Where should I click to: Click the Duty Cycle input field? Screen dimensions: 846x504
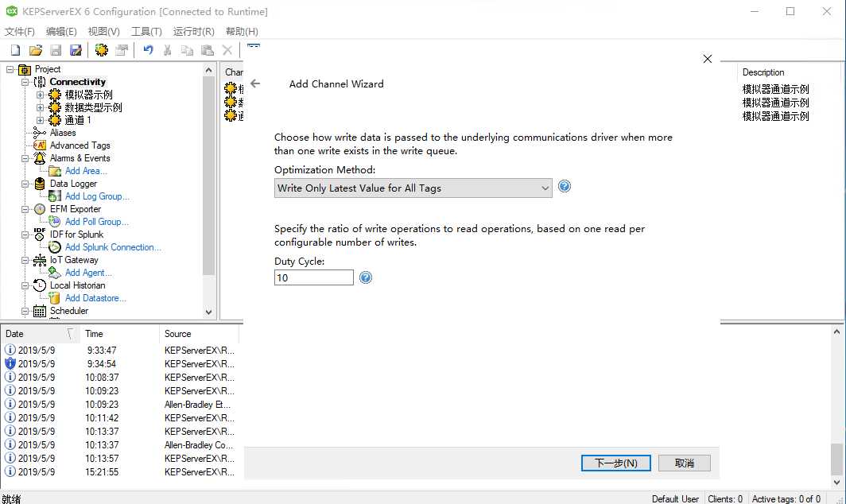click(314, 277)
